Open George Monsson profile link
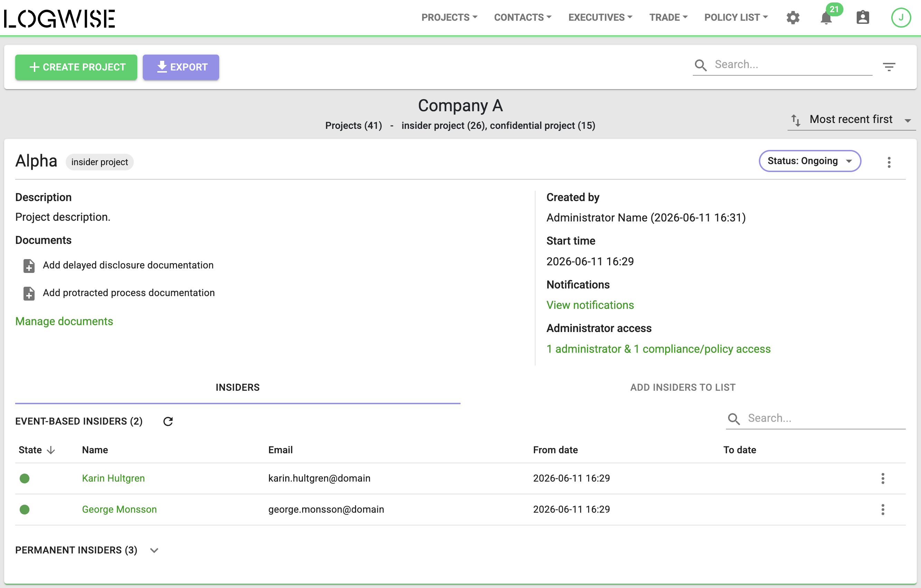The width and height of the screenshot is (921, 588). pyautogui.click(x=119, y=509)
